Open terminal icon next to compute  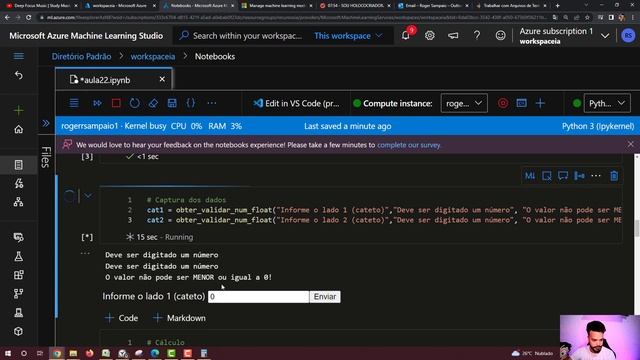point(521,103)
